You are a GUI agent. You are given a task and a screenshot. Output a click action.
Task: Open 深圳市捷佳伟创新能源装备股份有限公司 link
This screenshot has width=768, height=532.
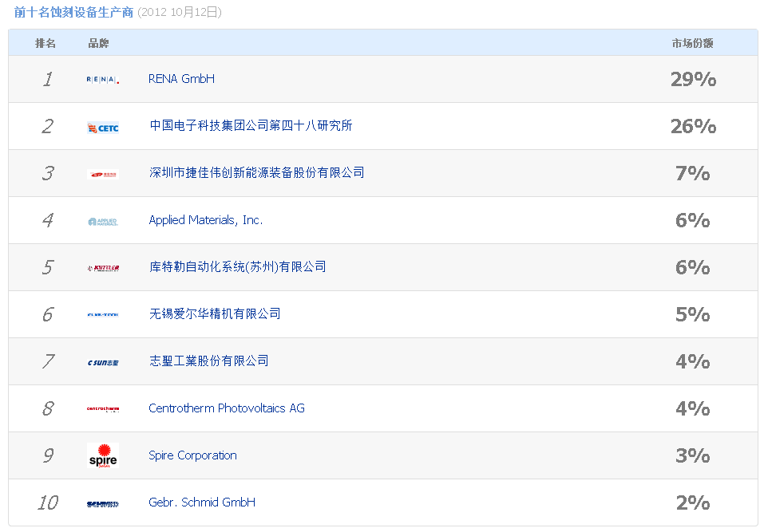point(256,173)
